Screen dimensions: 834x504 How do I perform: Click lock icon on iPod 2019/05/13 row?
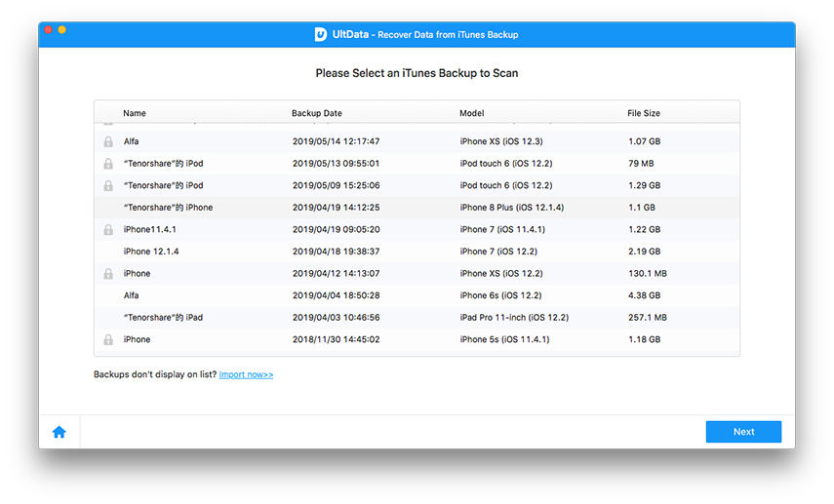[x=108, y=163]
